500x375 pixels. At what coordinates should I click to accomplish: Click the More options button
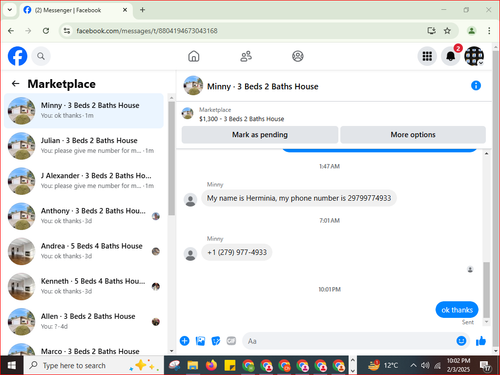click(x=413, y=135)
